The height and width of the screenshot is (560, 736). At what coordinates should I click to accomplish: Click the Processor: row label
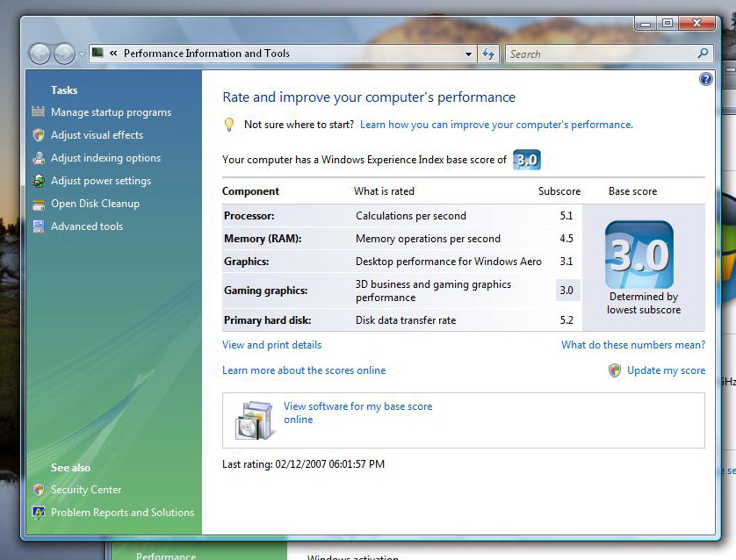[249, 216]
